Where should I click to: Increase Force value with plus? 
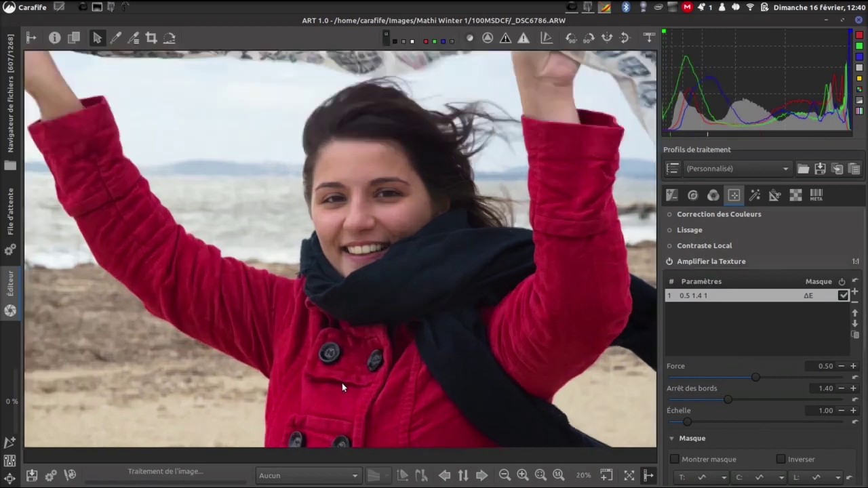pyautogui.click(x=853, y=366)
